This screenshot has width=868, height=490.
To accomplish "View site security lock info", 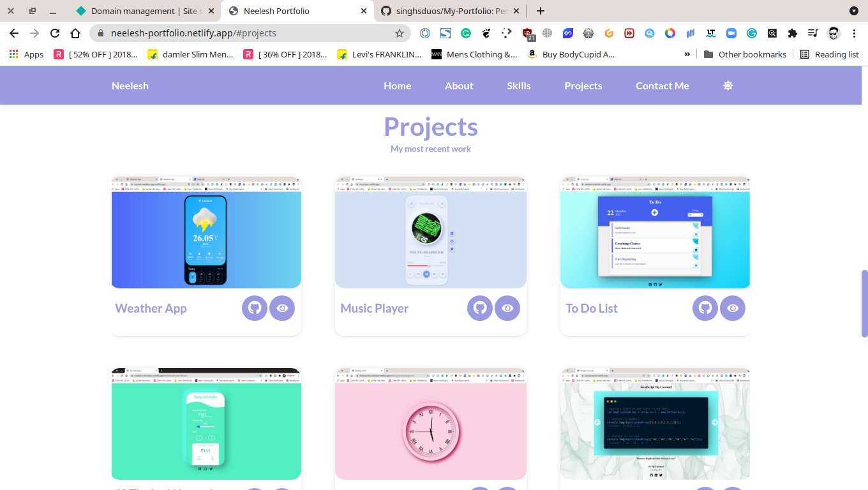I will 100,33.
